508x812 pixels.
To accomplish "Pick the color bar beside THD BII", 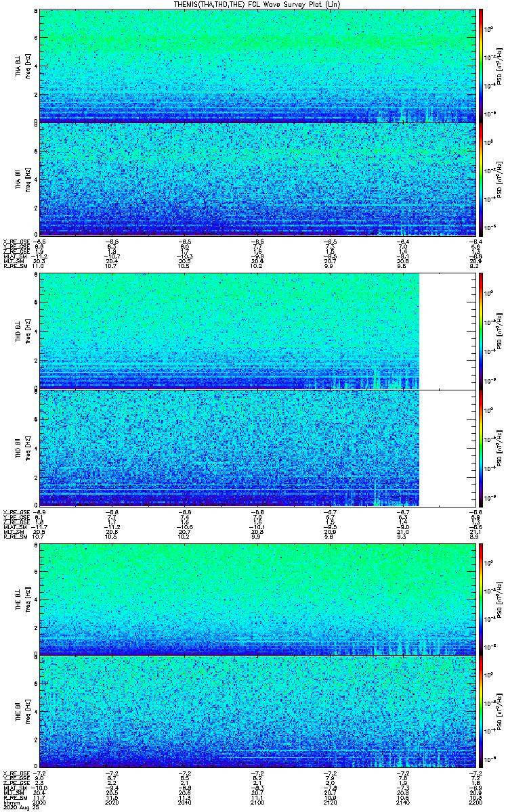I will tap(482, 448).
